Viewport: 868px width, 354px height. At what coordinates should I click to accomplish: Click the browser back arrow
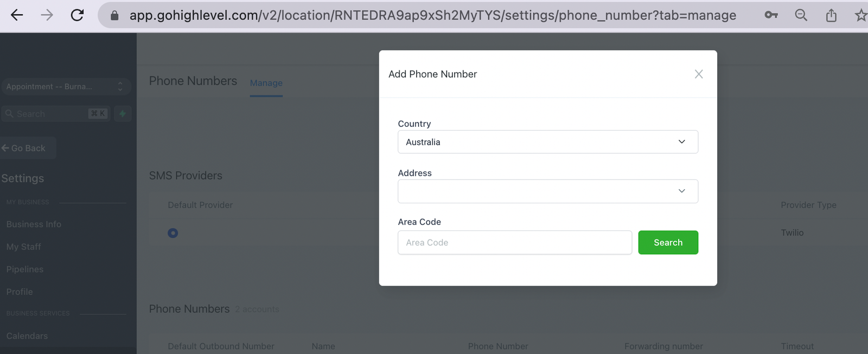tap(17, 15)
